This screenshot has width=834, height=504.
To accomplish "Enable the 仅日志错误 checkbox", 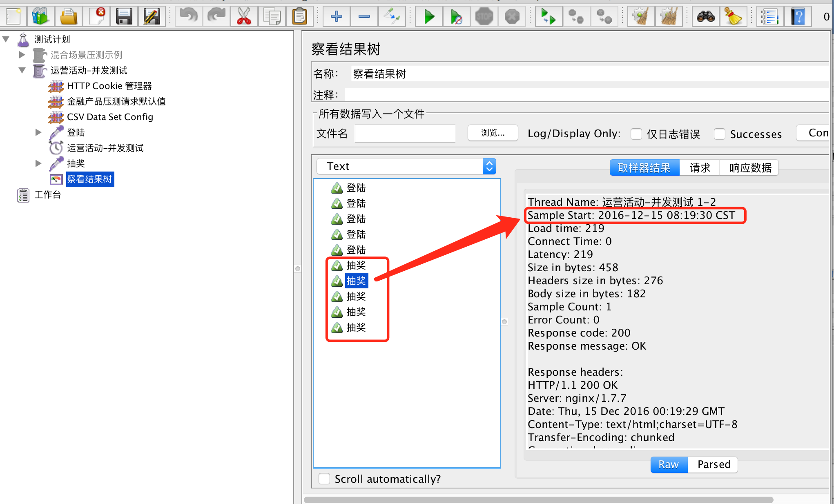I will [636, 134].
